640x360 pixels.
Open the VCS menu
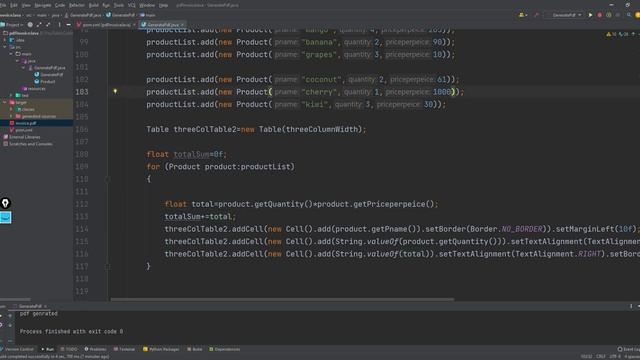(x=131, y=5)
